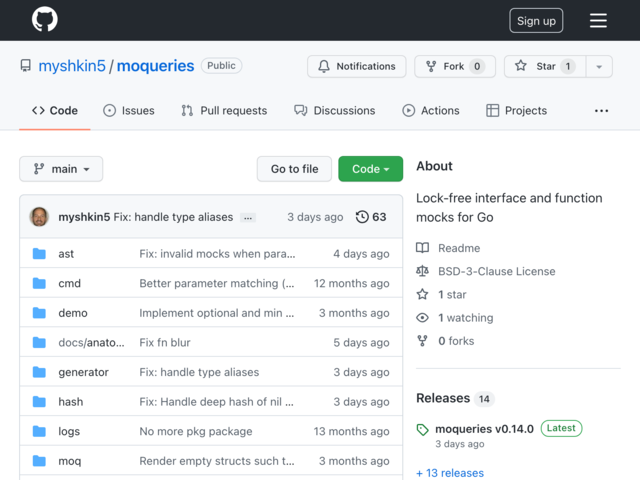Screen dimensions: 640x480
Task: Open the ast folder icon
Action: (39, 253)
